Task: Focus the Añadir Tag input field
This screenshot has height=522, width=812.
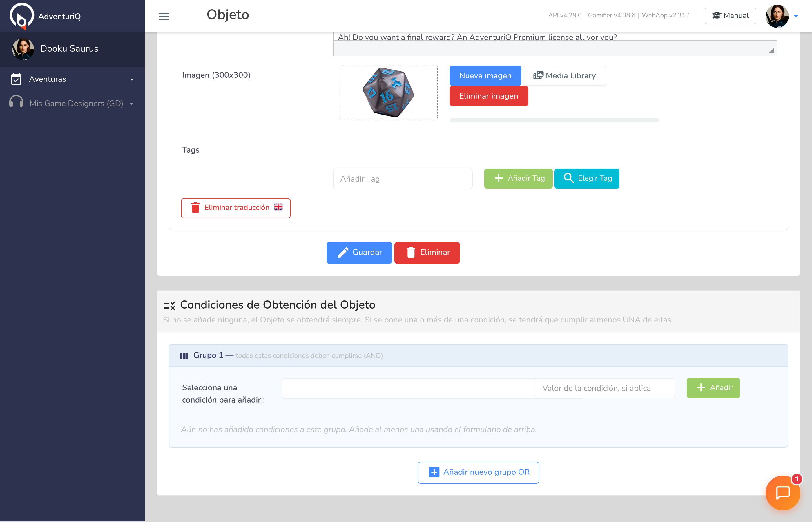Action: click(403, 179)
